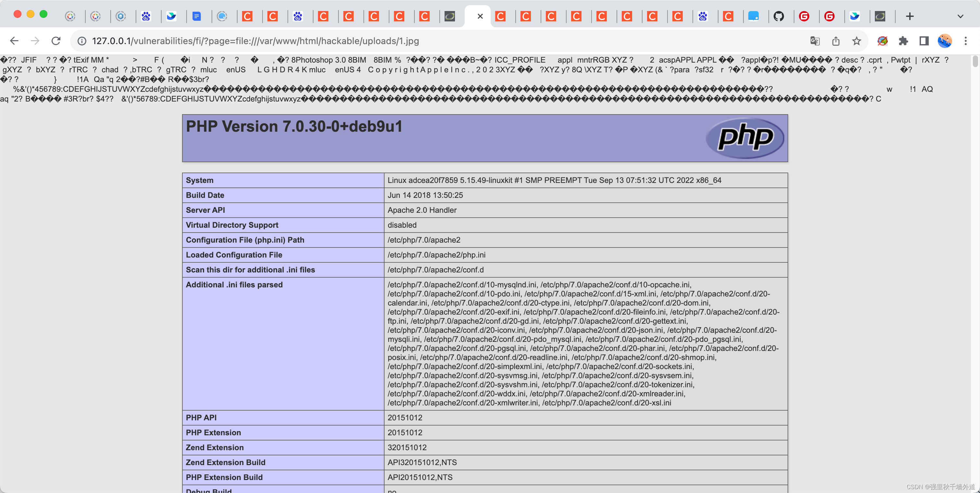The image size is (980, 493).
Task: Click the forward navigation arrow
Action: (x=35, y=41)
